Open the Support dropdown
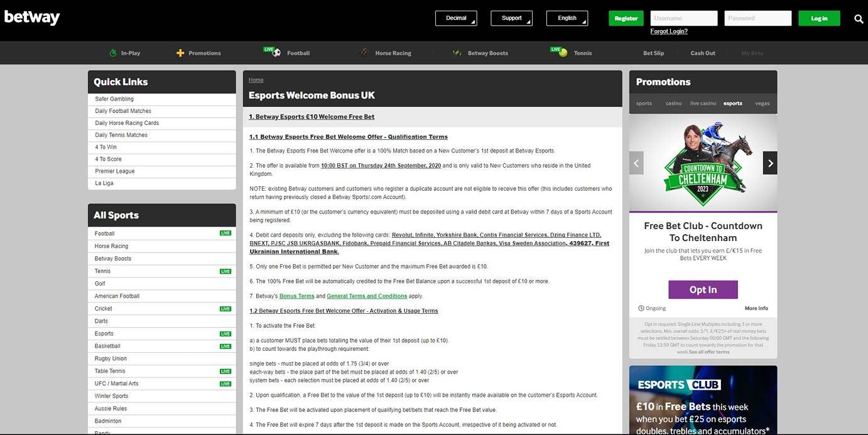The height and width of the screenshot is (435, 868). click(512, 18)
